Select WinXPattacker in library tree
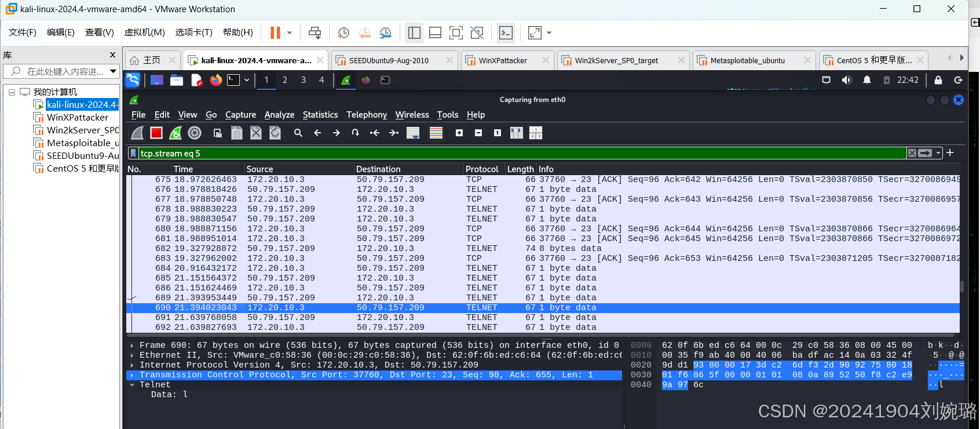 [77, 117]
